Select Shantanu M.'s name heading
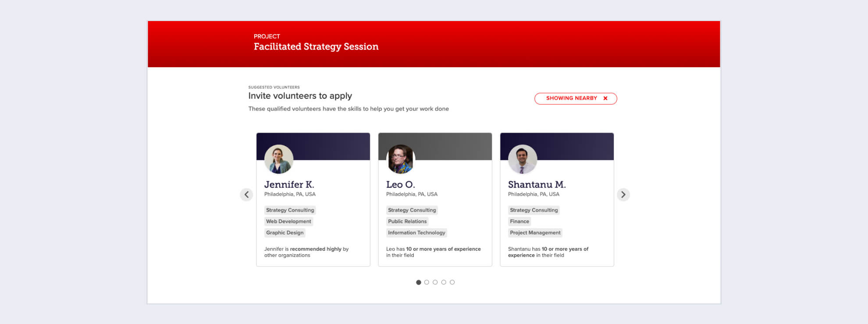 coord(537,184)
